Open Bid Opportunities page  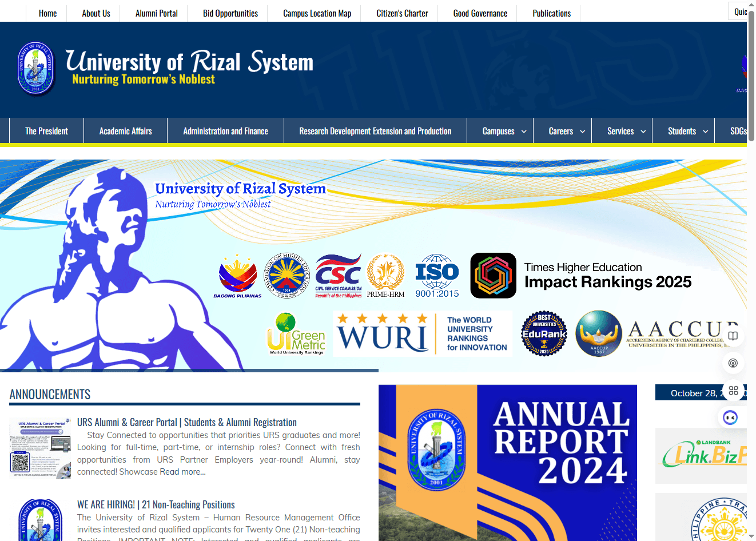230,13
